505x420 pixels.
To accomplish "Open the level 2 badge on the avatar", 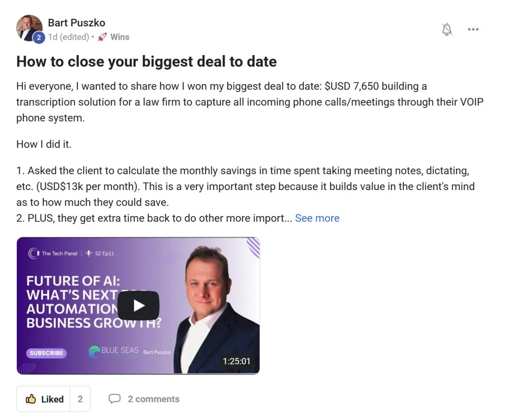I will click(x=39, y=37).
